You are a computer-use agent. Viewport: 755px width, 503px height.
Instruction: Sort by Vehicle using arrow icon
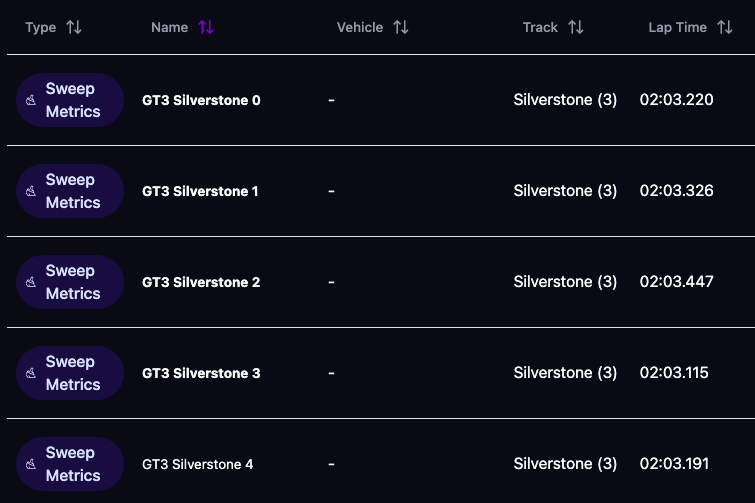pos(401,27)
